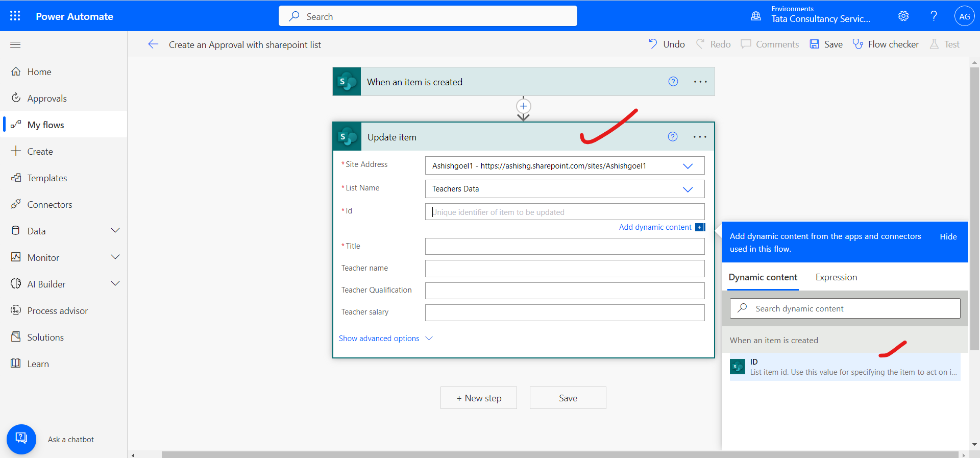Click the back arrow beside flow title

(153, 44)
